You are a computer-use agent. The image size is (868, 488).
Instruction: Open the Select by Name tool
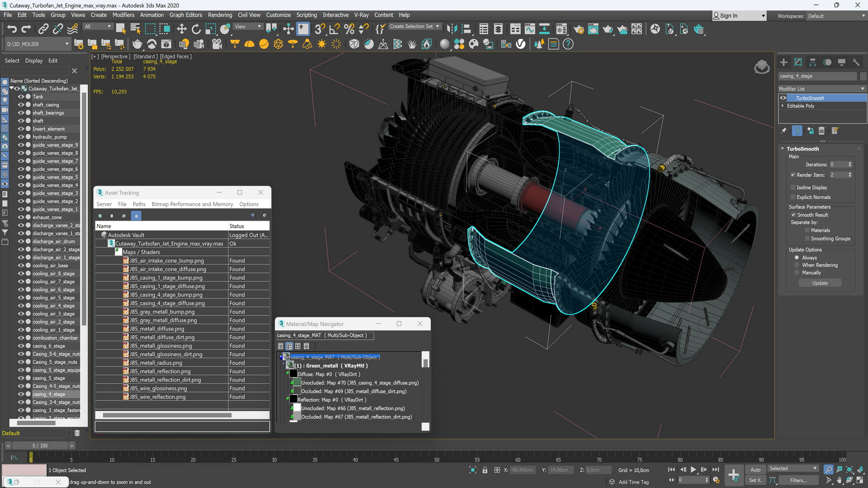(x=135, y=29)
